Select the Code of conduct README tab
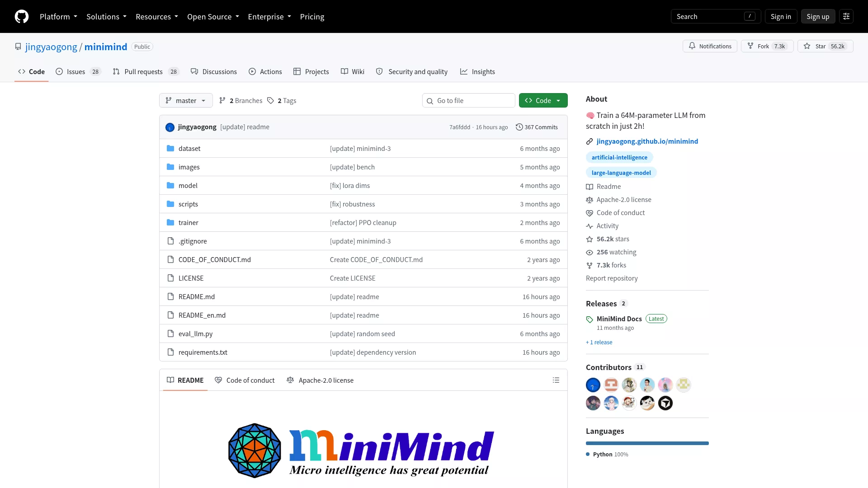Image resolution: width=868 pixels, height=488 pixels. 245,380
